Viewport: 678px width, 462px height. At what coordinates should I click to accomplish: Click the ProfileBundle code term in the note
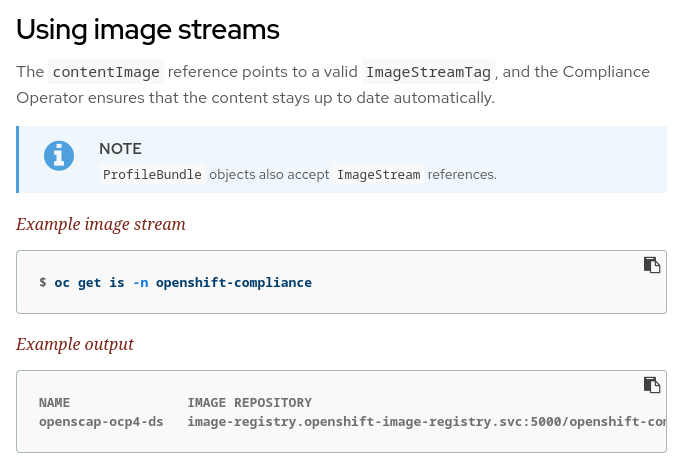tap(153, 174)
